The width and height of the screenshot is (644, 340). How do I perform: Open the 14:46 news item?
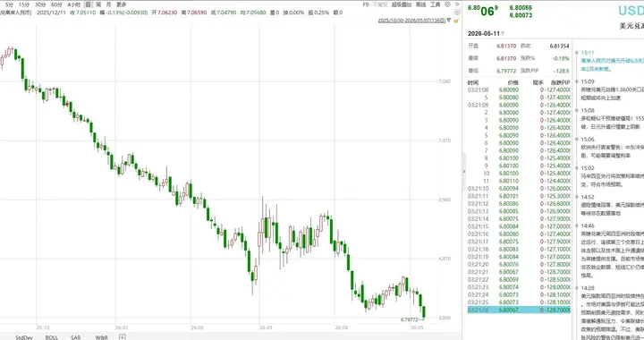tap(612, 255)
